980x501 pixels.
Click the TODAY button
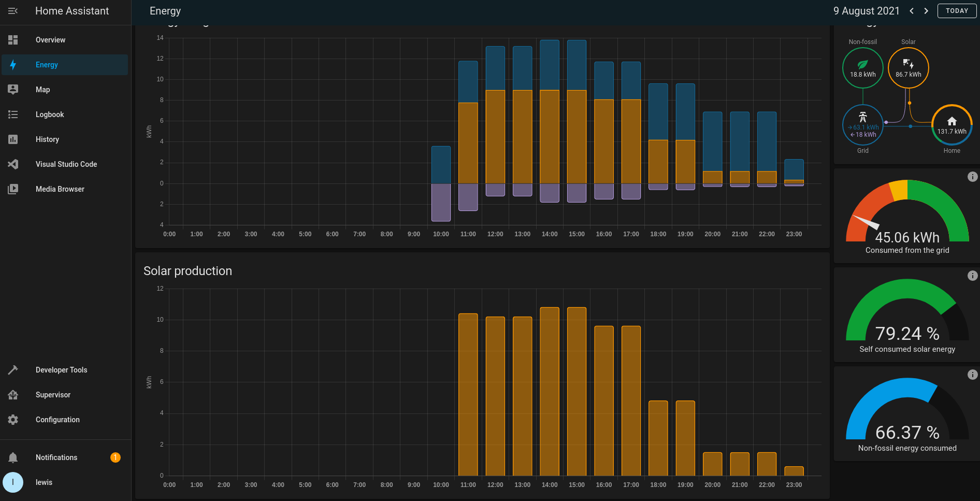click(957, 11)
